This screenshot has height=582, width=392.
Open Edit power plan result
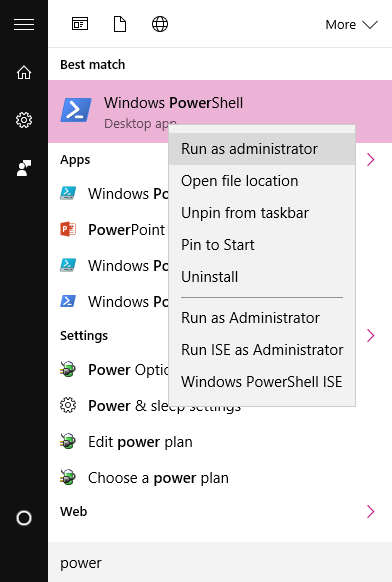(x=140, y=442)
